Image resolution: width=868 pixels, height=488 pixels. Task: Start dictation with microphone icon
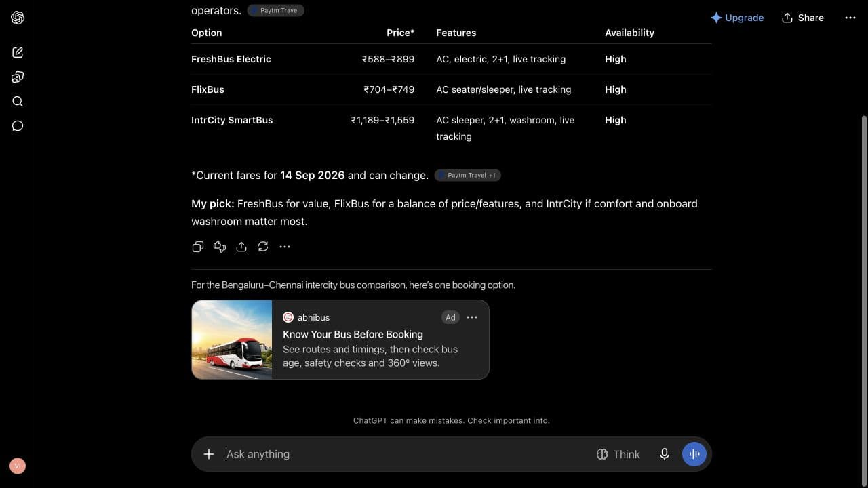[x=665, y=454]
